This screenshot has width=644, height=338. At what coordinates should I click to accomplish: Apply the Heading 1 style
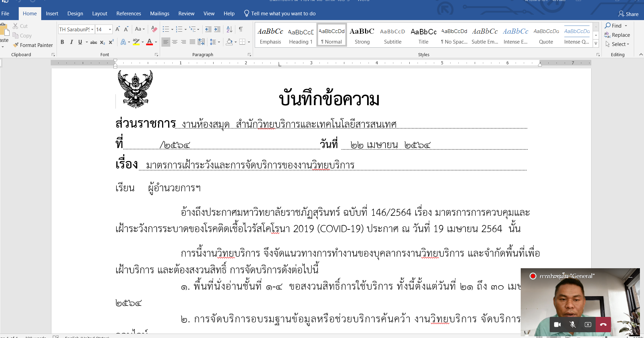(301, 35)
